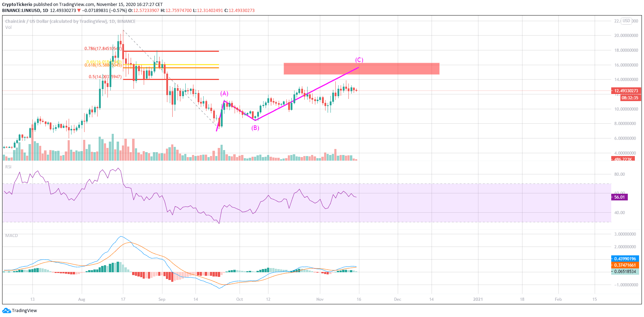Click the (B) wave label
This screenshot has width=644, height=317.
[x=255, y=128]
